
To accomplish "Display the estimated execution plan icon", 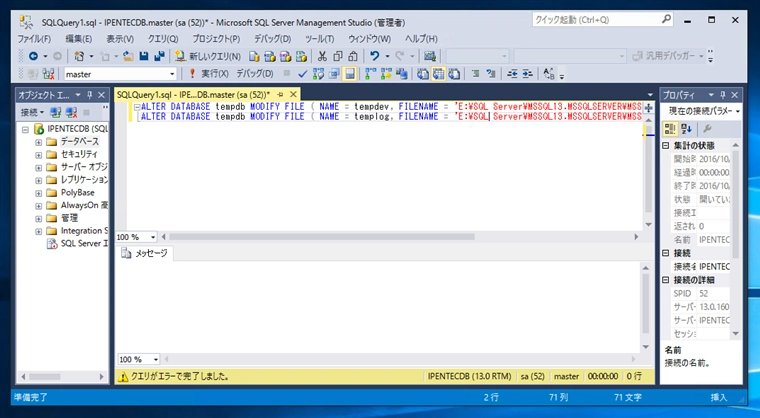I will [318, 74].
